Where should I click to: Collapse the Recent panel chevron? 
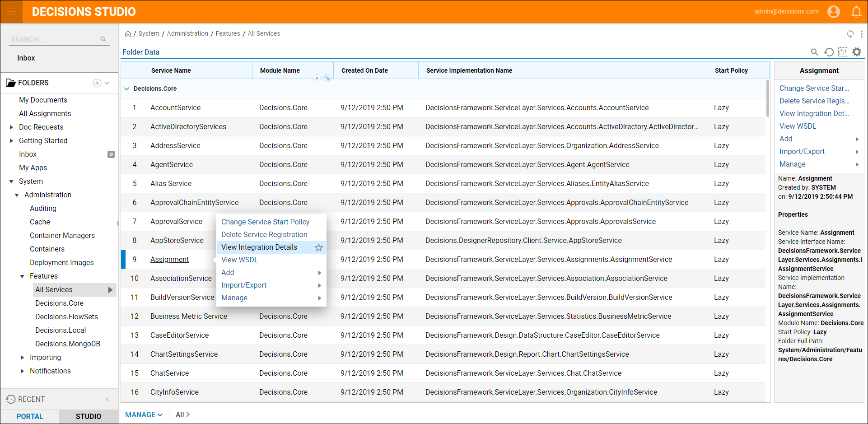(107, 399)
